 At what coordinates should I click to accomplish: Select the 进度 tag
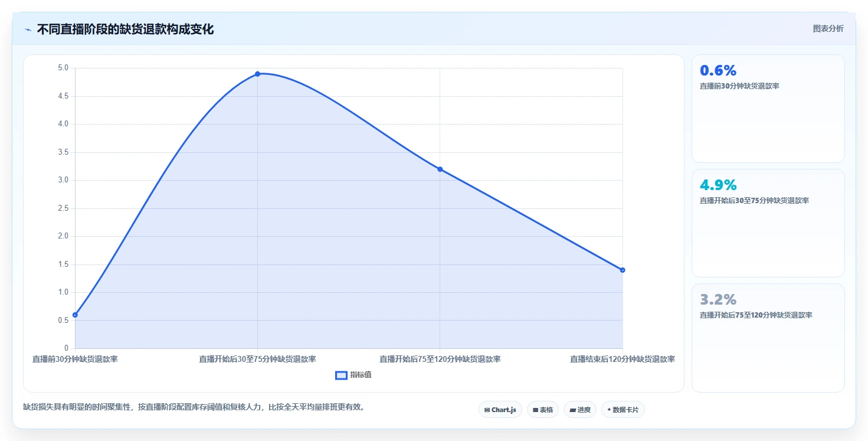pos(580,410)
